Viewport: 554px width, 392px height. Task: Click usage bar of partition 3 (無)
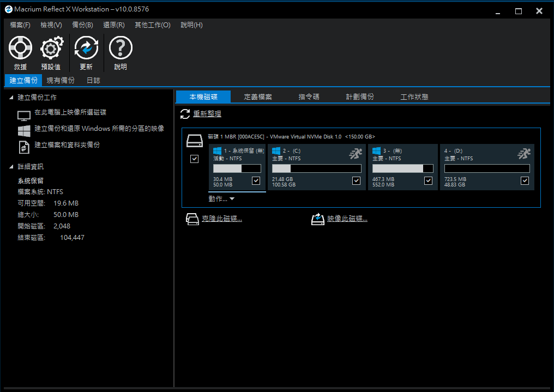tap(403, 168)
